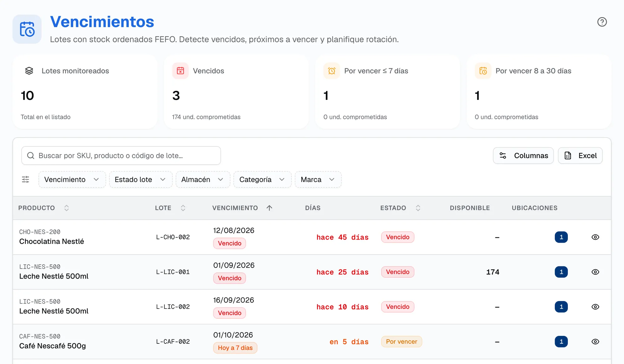Click the Hoy a 7 días tag

pos(235,348)
